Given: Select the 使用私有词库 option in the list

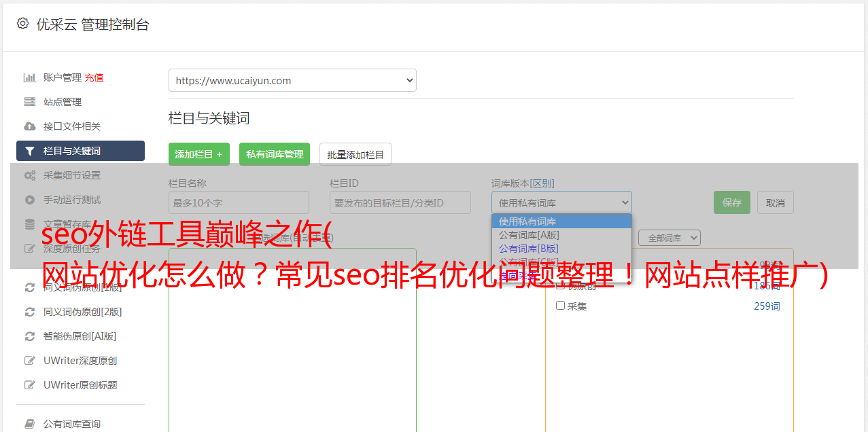Looking at the screenshot, I should point(561,221).
